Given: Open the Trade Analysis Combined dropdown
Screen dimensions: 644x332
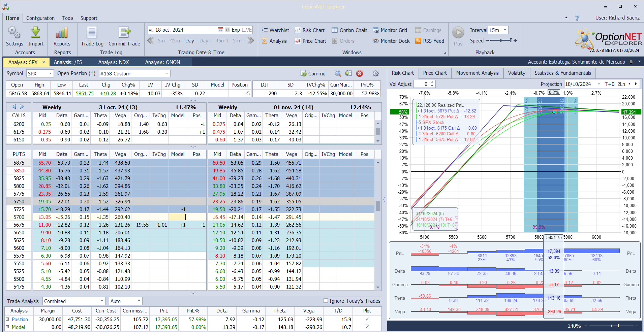Looking at the screenshot, I should pyautogui.click(x=102, y=301).
